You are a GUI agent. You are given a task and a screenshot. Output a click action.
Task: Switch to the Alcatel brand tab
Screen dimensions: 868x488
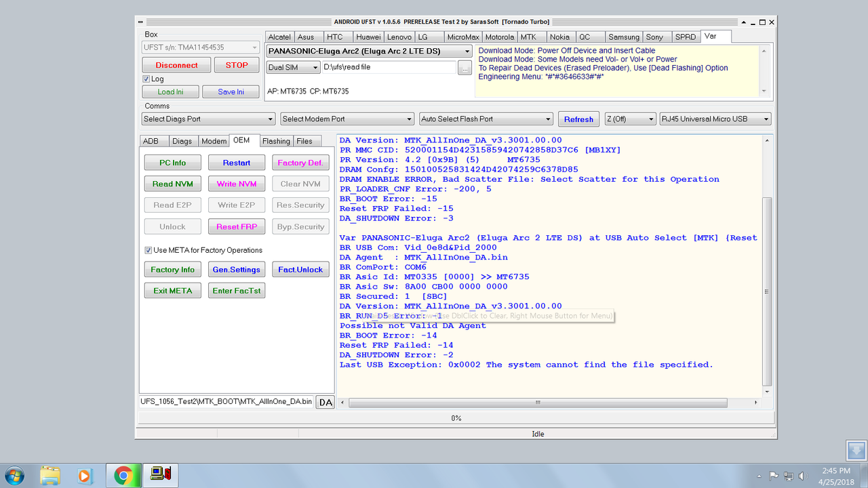tap(279, 37)
